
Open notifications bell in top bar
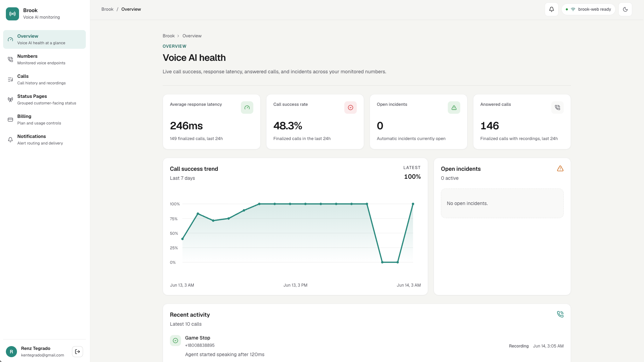[x=552, y=9]
